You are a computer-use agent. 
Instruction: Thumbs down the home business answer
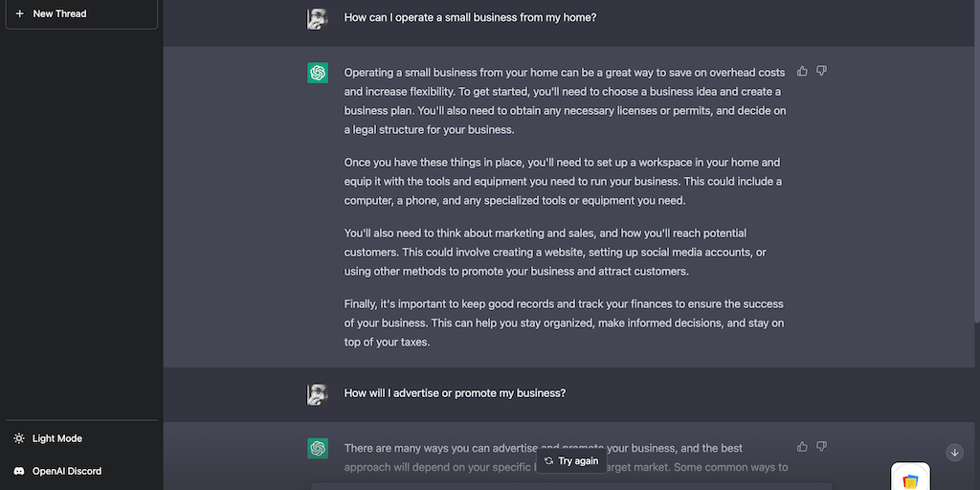point(821,71)
